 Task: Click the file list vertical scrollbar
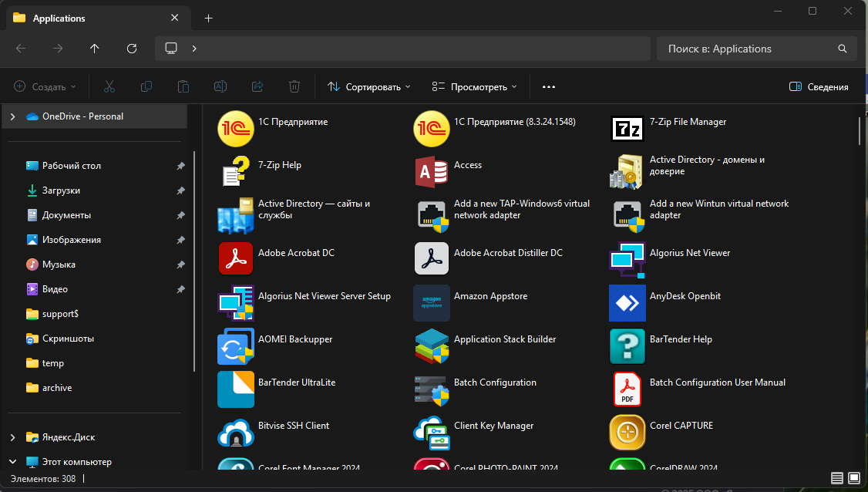pos(860,131)
